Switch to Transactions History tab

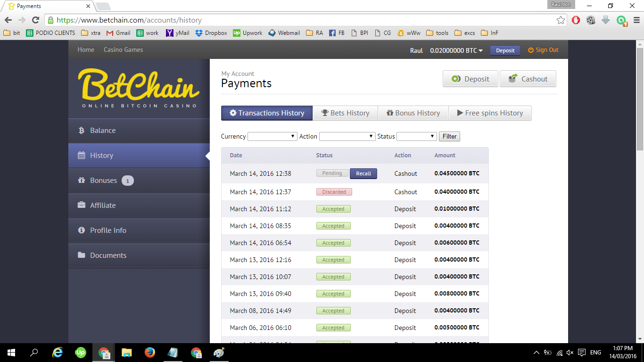[x=267, y=113]
